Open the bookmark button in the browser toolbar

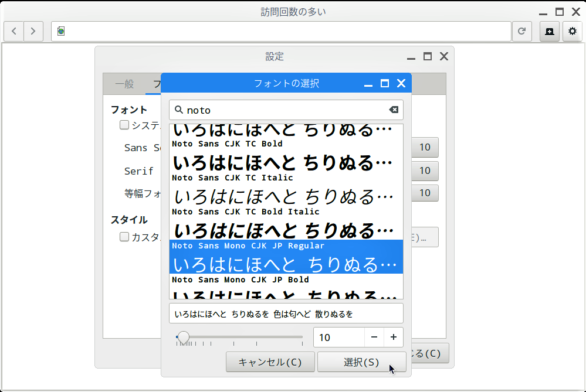(550, 31)
